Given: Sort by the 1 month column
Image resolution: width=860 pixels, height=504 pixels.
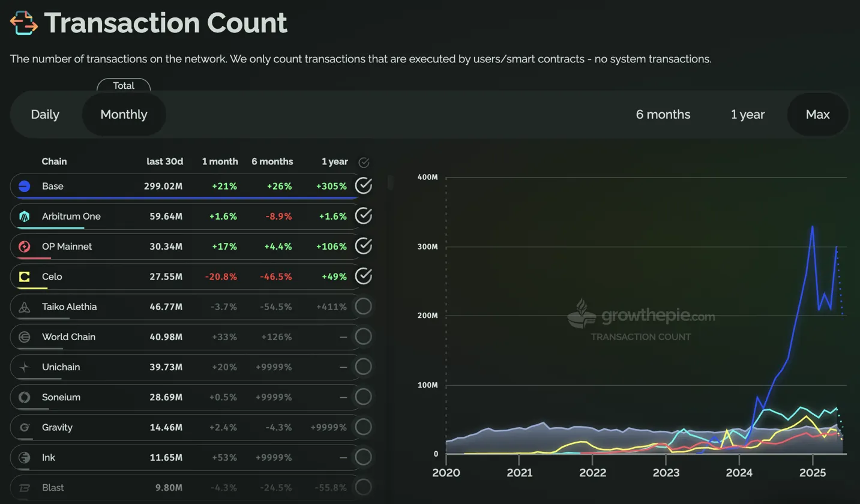Looking at the screenshot, I should (220, 161).
